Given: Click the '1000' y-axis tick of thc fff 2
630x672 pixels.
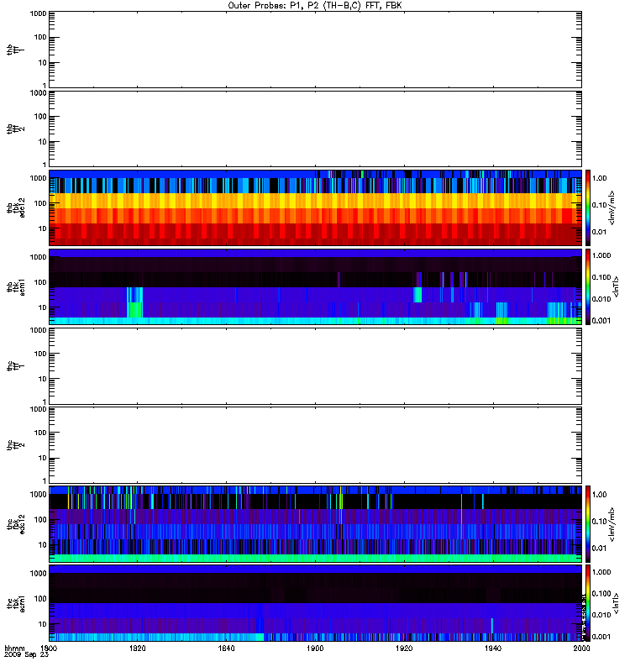Looking at the screenshot, I should (38, 409).
